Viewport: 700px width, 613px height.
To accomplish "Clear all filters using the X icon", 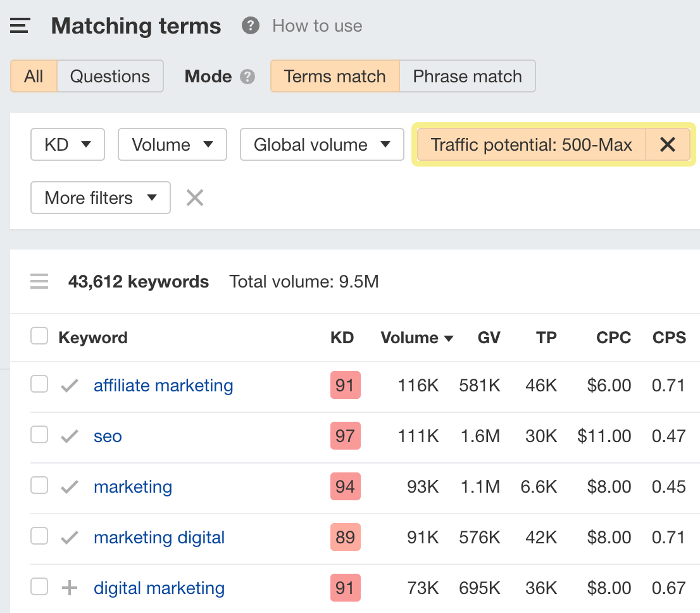I will [194, 198].
